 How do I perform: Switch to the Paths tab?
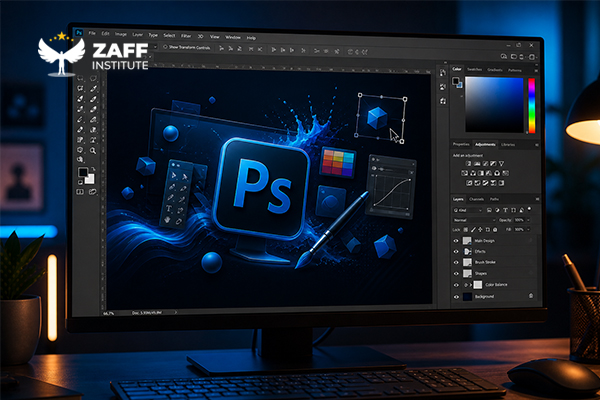[x=494, y=199]
